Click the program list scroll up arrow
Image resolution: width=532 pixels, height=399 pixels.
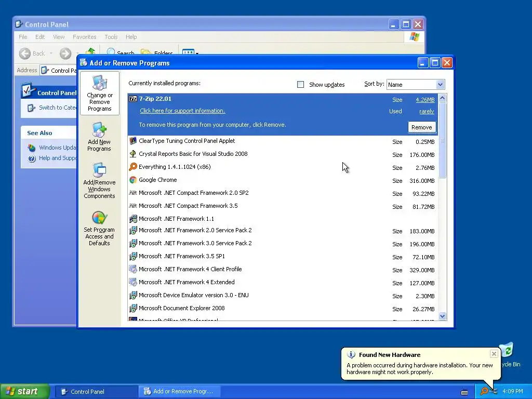(x=443, y=98)
